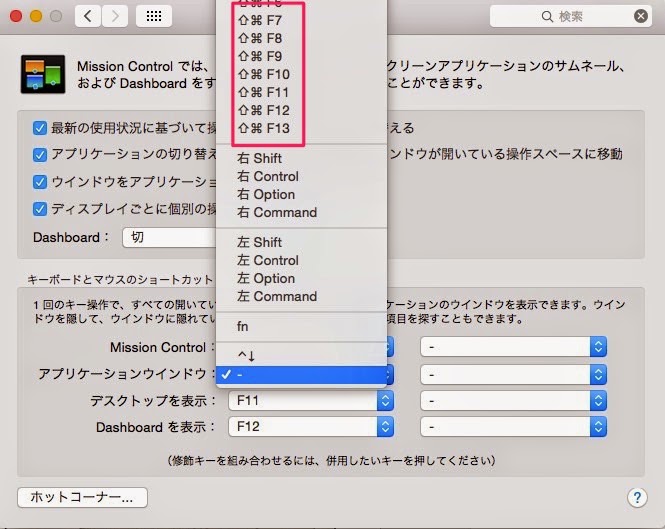Go forward using the right arrow button

115,16
